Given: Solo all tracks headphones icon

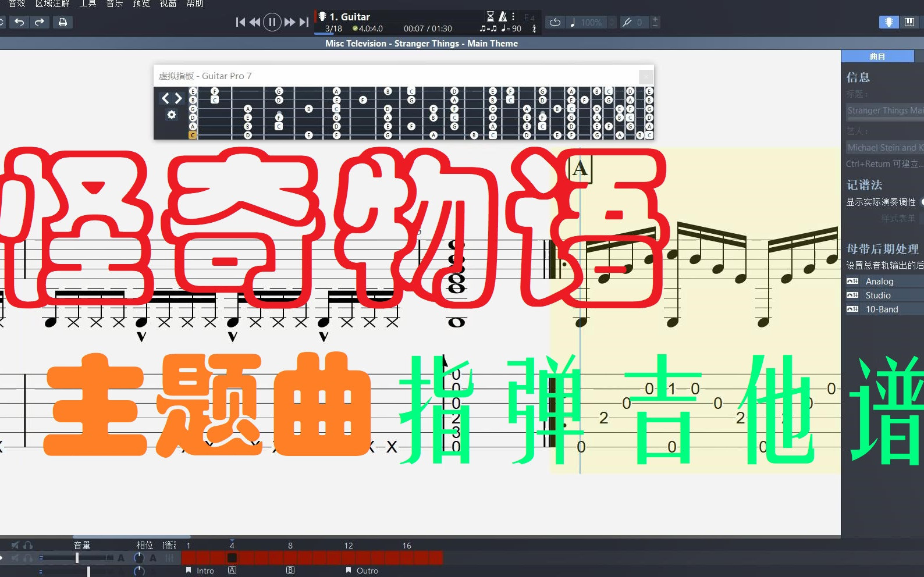Looking at the screenshot, I should tap(28, 545).
